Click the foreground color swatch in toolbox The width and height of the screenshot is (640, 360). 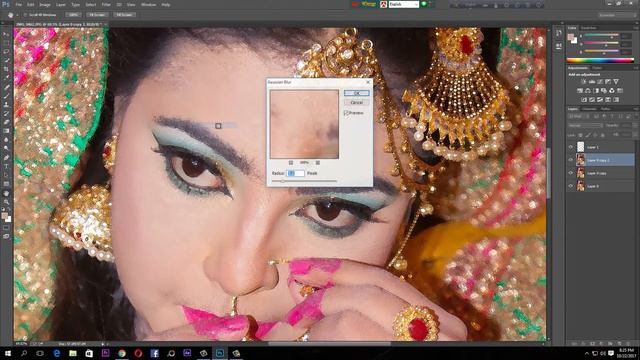point(4,216)
